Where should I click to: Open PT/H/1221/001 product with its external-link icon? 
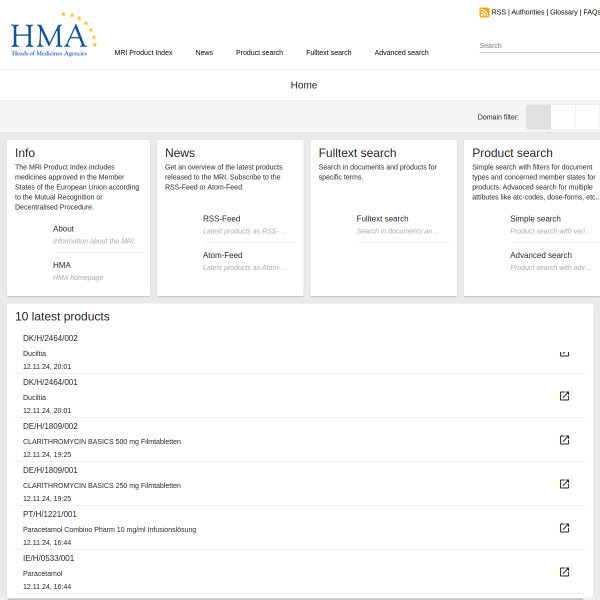[x=564, y=528]
